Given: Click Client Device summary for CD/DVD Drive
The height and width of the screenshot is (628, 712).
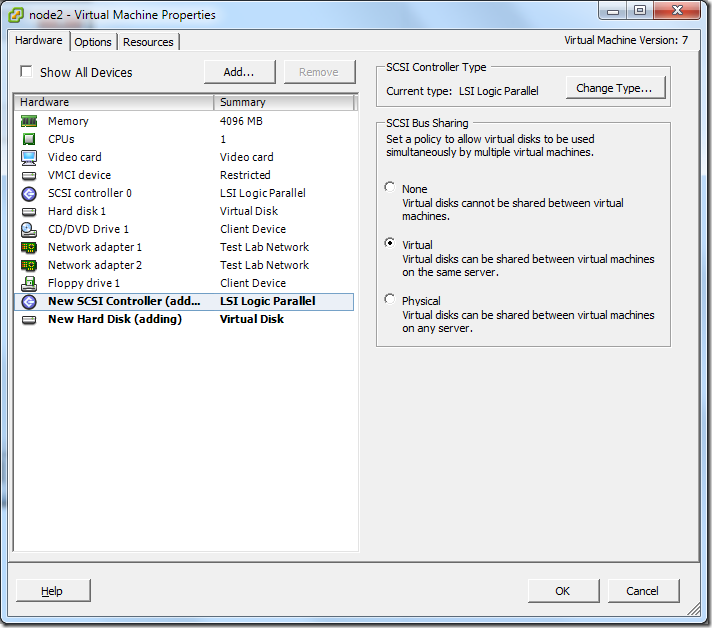Looking at the screenshot, I should [253, 229].
